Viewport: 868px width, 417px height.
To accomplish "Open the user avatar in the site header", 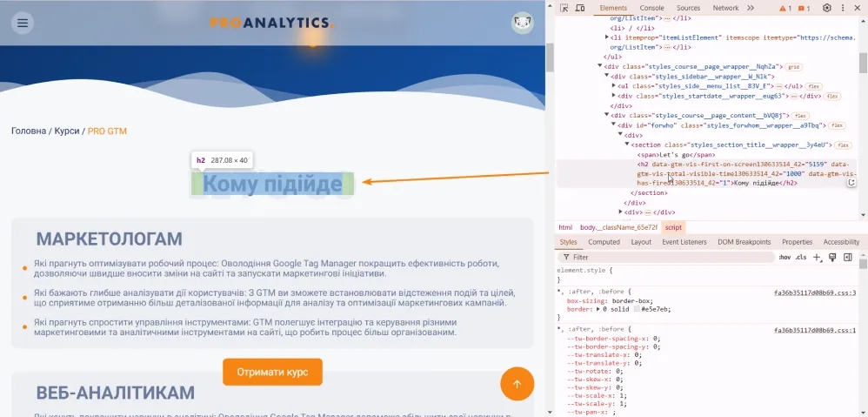I will 522,24.
